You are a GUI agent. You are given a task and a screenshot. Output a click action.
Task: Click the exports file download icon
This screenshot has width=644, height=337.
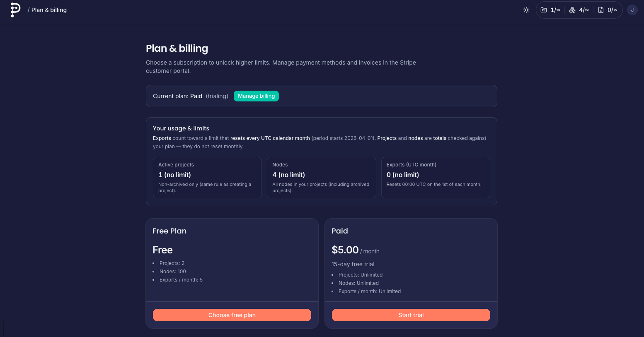(601, 10)
